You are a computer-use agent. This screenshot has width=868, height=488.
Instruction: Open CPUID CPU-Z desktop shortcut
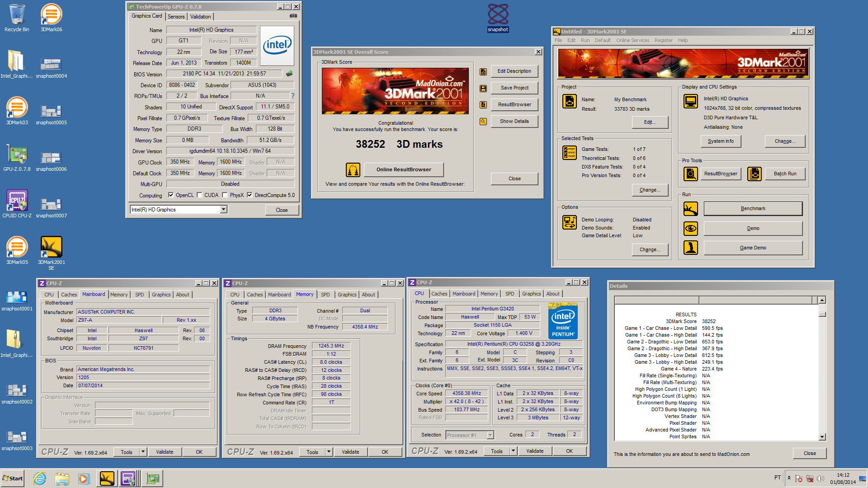click(17, 204)
